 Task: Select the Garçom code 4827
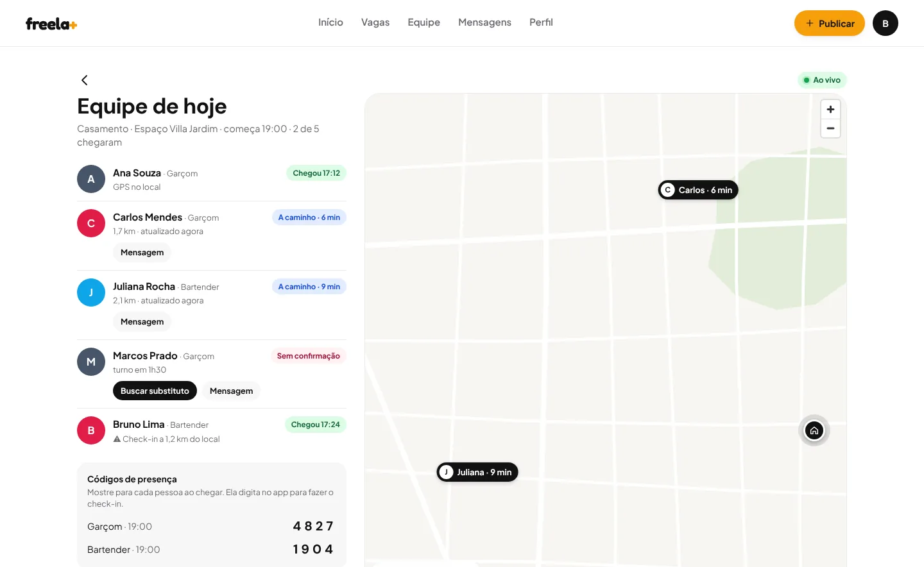(313, 526)
